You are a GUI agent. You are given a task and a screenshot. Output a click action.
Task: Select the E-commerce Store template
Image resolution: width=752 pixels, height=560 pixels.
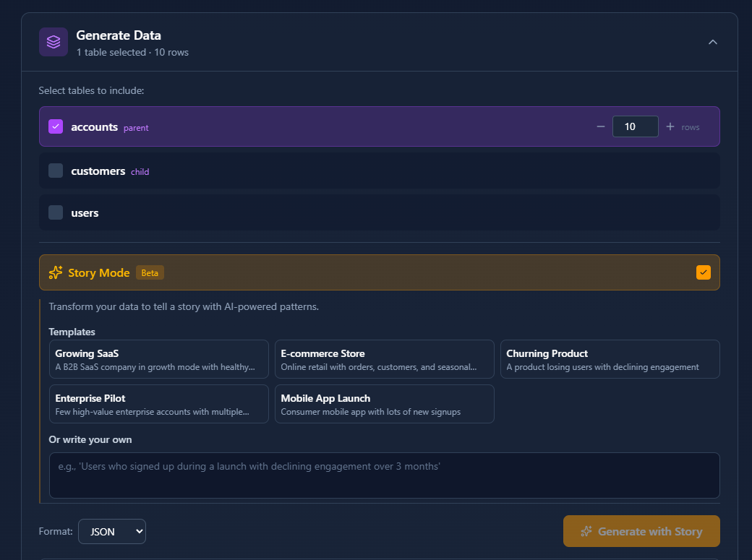(384, 359)
